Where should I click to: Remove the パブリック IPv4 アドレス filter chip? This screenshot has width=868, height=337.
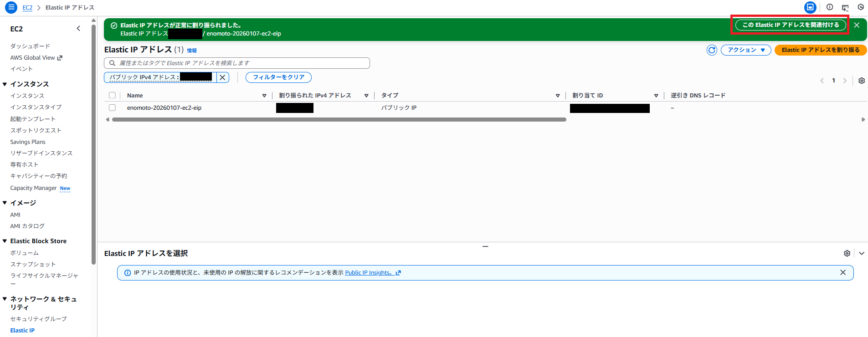click(222, 77)
